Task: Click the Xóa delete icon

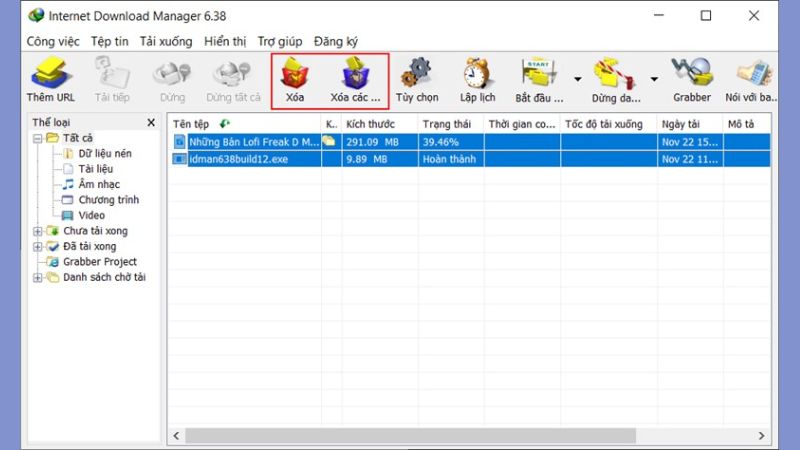Action: pyautogui.click(x=295, y=78)
